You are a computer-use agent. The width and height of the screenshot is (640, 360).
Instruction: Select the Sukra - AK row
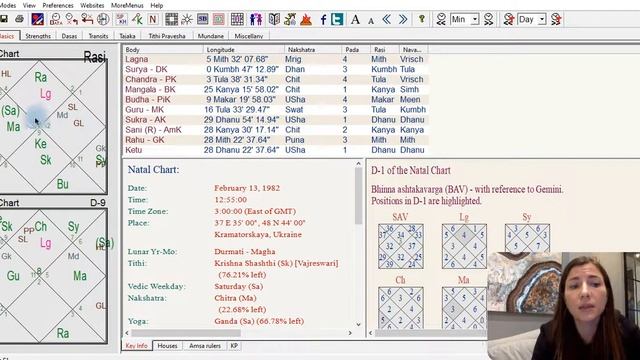tap(276, 120)
